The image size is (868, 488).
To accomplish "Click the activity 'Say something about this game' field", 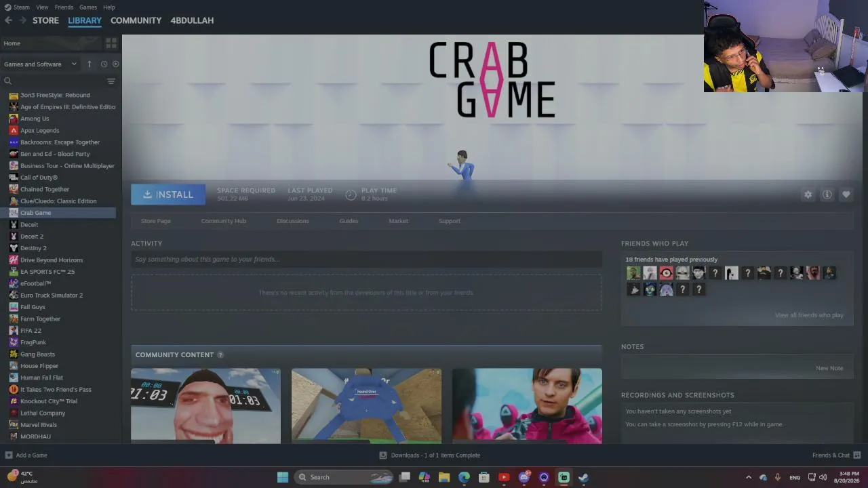I will click(x=366, y=260).
